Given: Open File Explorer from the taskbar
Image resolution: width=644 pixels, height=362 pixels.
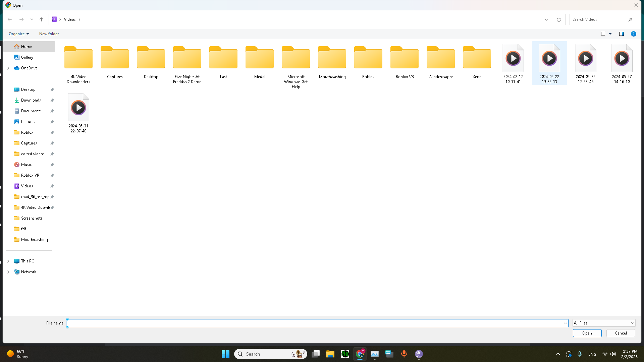Looking at the screenshot, I should 330,354.
